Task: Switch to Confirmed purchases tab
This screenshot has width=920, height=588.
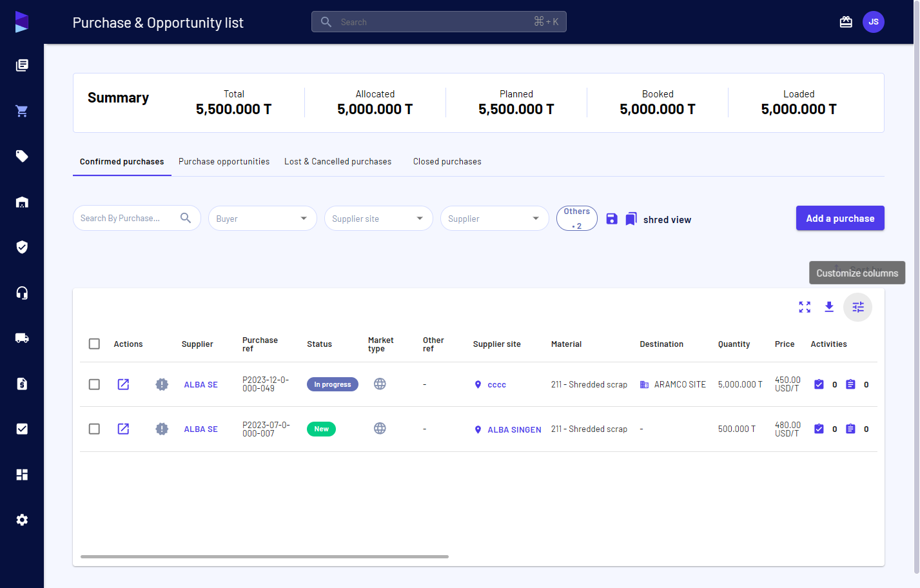Action: (x=122, y=162)
